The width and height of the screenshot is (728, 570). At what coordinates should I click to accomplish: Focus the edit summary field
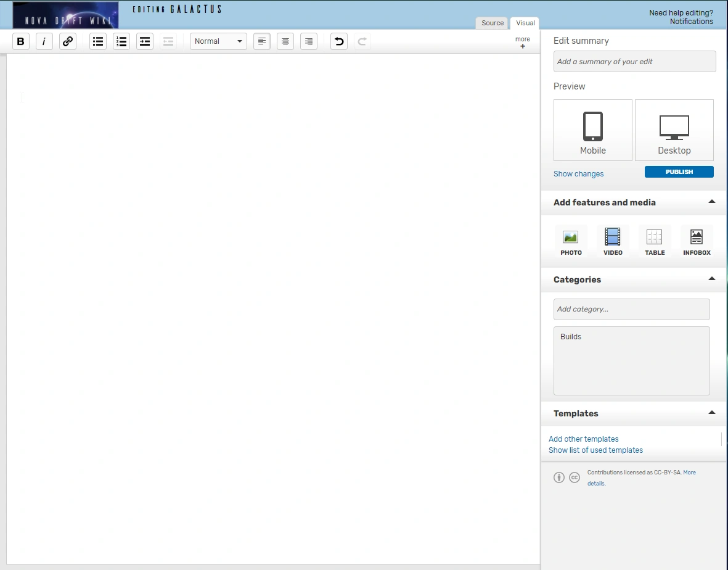point(635,61)
